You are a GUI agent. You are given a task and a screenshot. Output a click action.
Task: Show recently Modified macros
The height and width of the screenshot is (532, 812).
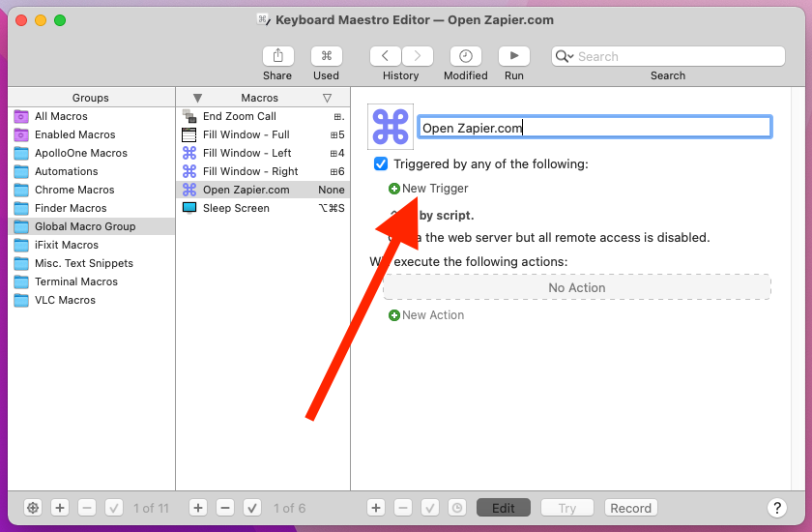point(466,56)
